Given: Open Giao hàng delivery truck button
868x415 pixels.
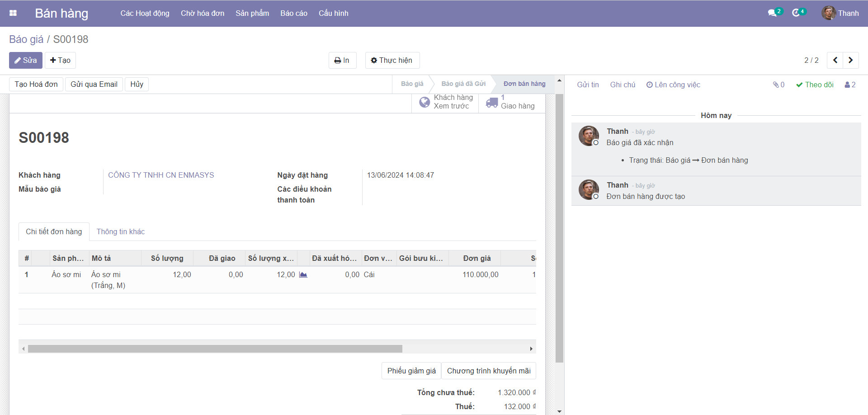Looking at the screenshot, I should pos(511,102).
